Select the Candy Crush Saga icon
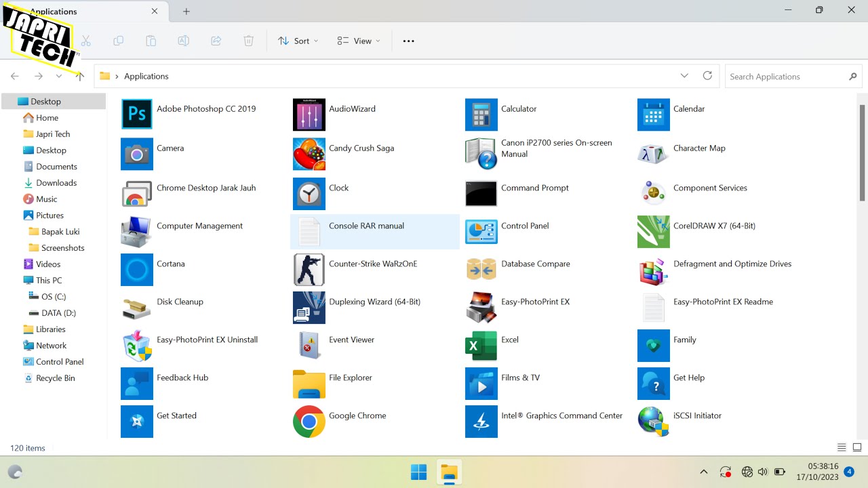Viewport: 868px width, 488px height. 309,154
